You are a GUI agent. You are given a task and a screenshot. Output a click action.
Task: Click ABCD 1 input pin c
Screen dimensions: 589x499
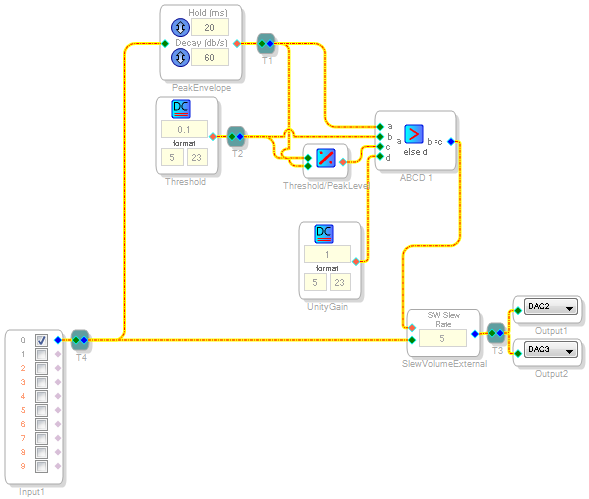click(x=380, y=147)
